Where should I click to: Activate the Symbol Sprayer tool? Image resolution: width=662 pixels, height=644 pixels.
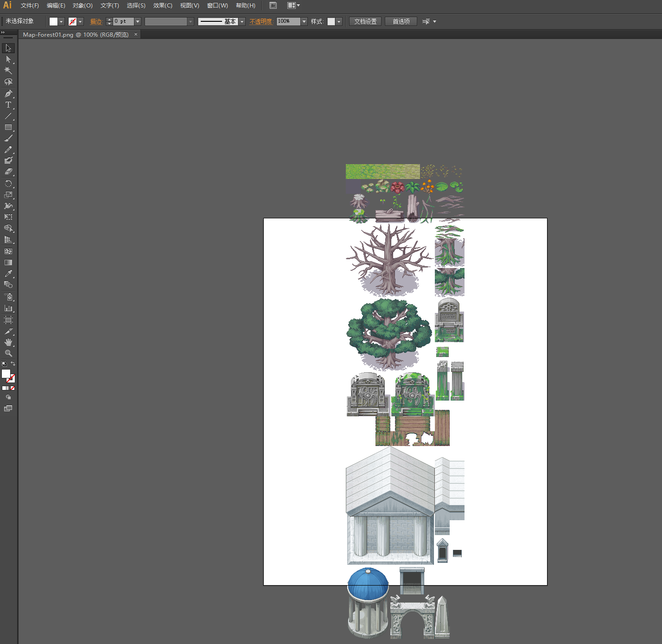pos(8,297)
